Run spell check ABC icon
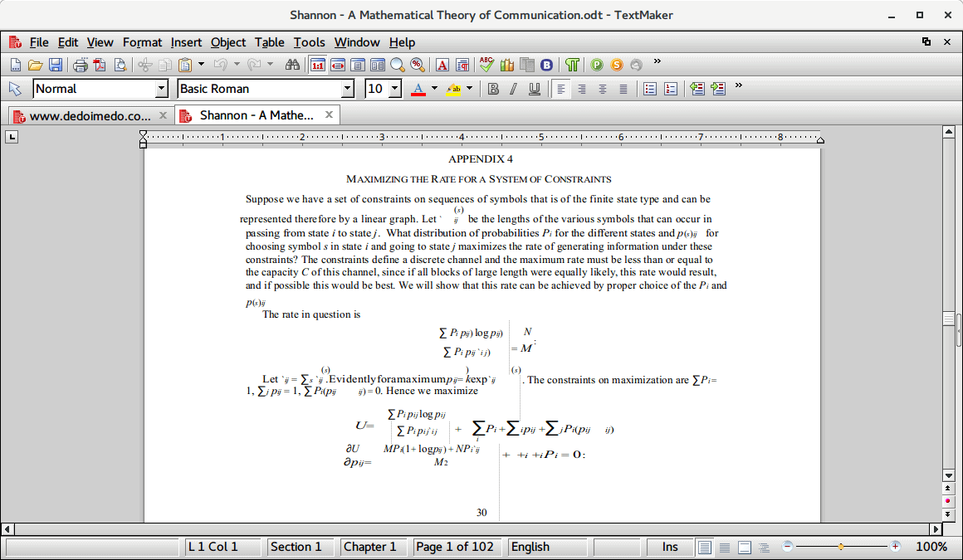This screenshot has height=560, width=963. tap(486, 64)
